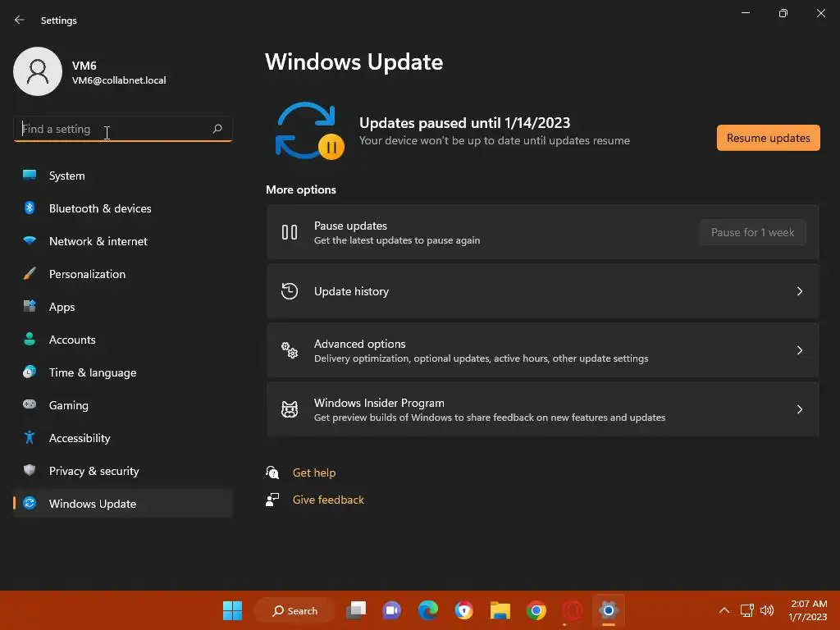Launch Google Chrome from taskbar
The height and width of the screenshot is (630, 840).
536,610
